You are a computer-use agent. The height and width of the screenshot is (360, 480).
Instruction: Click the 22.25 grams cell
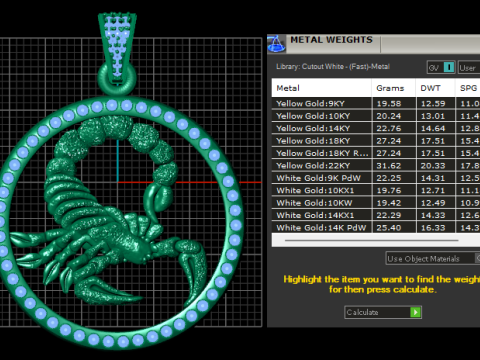[x=394, y=178]
